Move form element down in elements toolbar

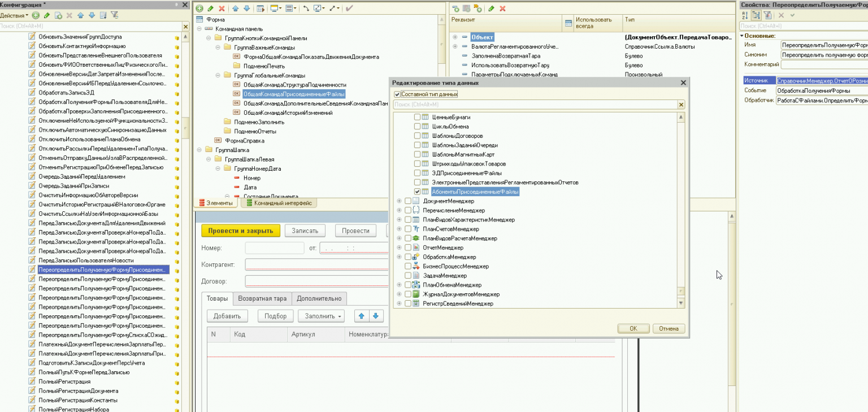tap(246, 8)
